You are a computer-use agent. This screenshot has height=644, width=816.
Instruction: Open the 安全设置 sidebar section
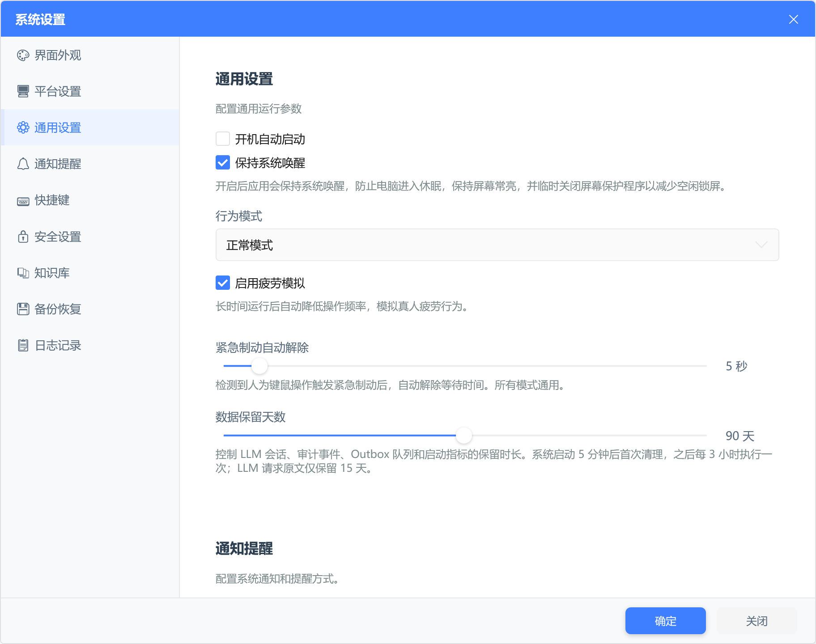click(90, 237)
